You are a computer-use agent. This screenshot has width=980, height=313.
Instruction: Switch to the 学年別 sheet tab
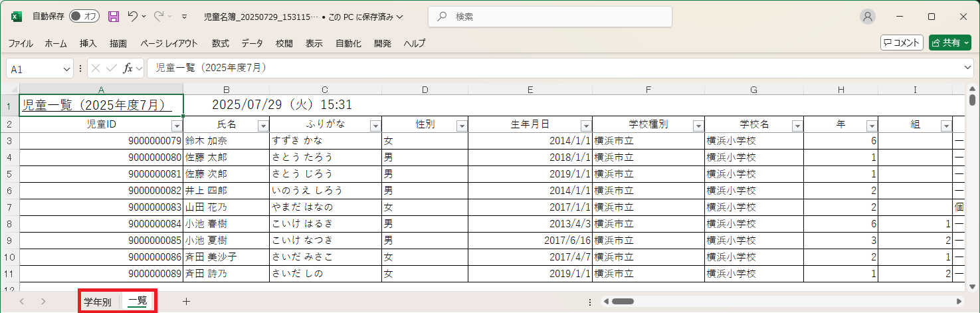coord(98,302)
